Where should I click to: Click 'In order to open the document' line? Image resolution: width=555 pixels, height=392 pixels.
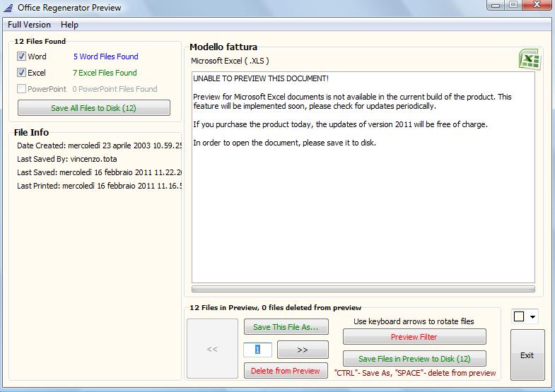[x=285, y=143]
